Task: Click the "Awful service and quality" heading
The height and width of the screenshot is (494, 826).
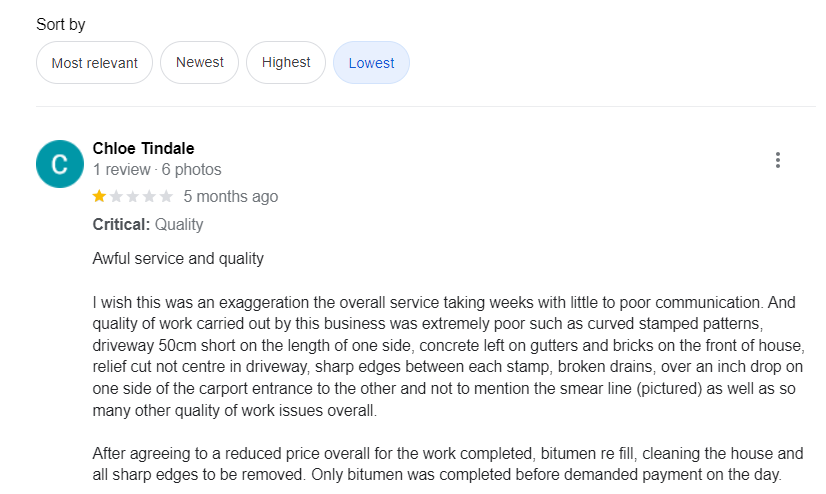Action: [178, 259]
